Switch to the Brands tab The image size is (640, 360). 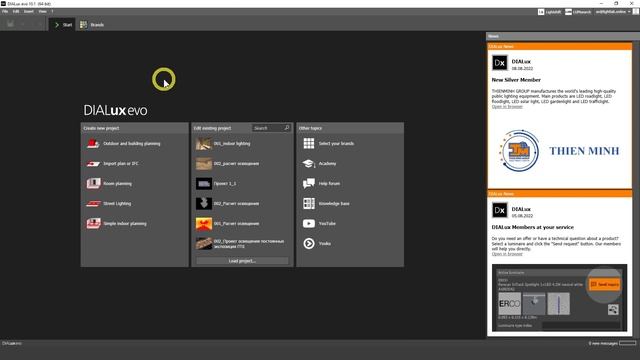point(92,24)
